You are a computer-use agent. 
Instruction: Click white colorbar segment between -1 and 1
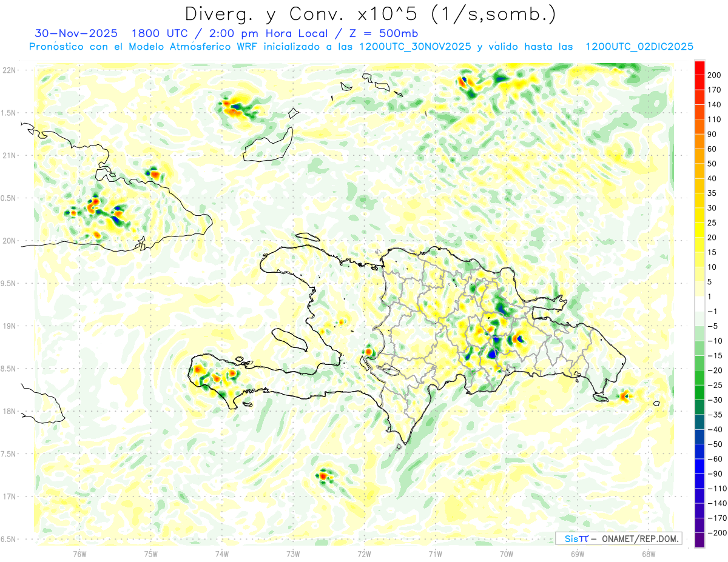(x=699, y=304)
